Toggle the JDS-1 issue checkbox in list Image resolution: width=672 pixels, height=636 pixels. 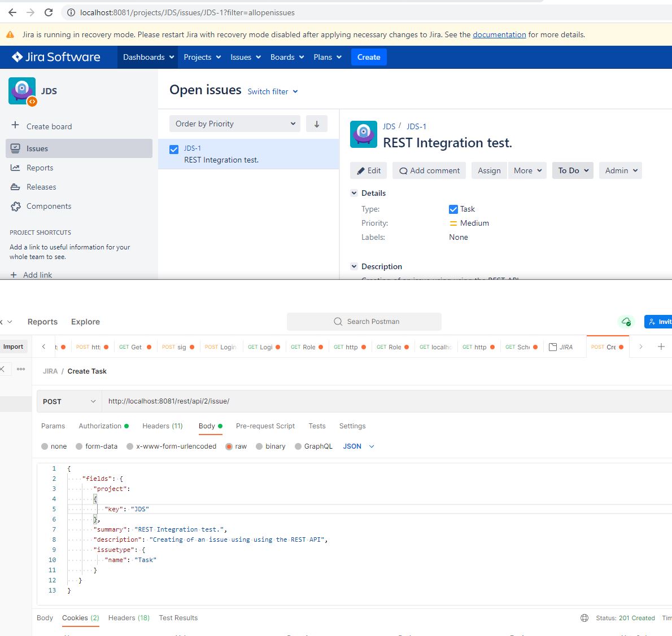pyautogui.click(x=173, y=150)
